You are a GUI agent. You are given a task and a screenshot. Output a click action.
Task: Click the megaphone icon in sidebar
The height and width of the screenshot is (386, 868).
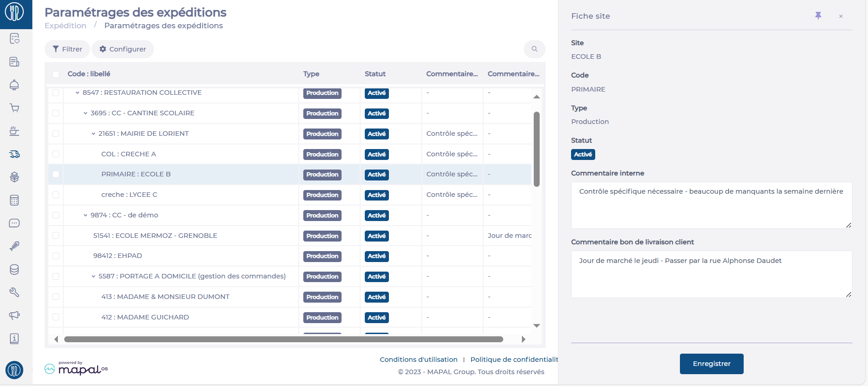15,315
